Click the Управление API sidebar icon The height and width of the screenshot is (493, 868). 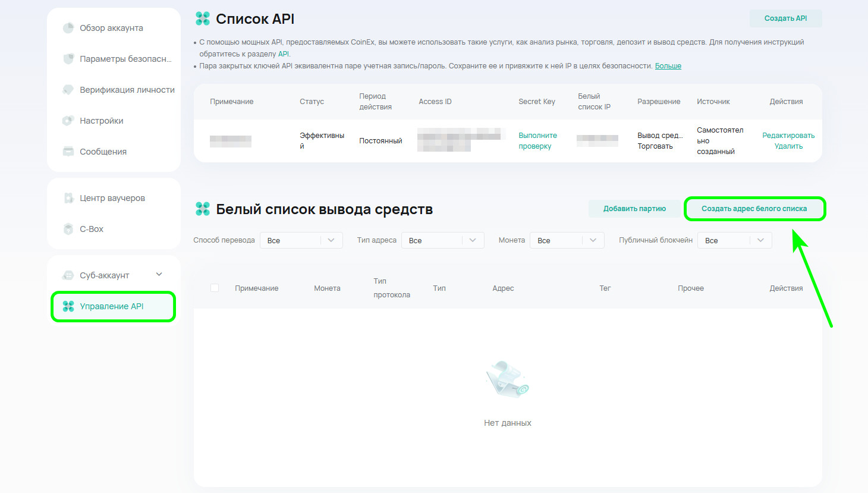pyautogui.click(x=68, y=306)
